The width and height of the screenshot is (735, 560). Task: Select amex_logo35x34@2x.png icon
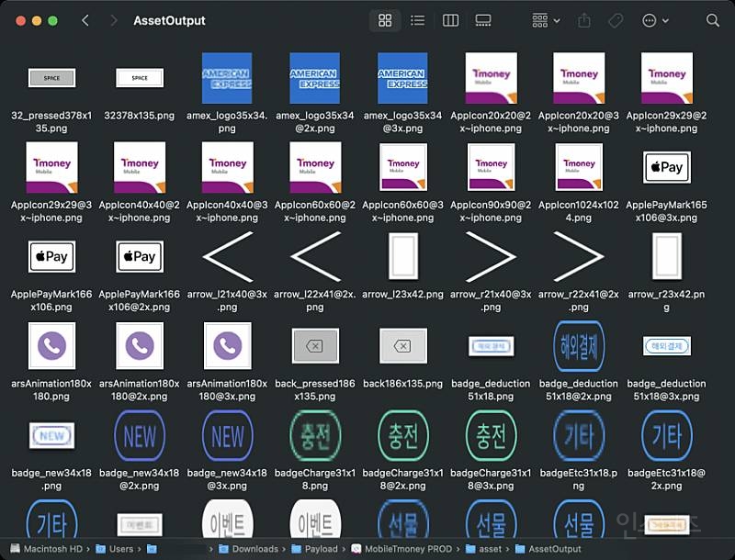(x=314, y=78)
